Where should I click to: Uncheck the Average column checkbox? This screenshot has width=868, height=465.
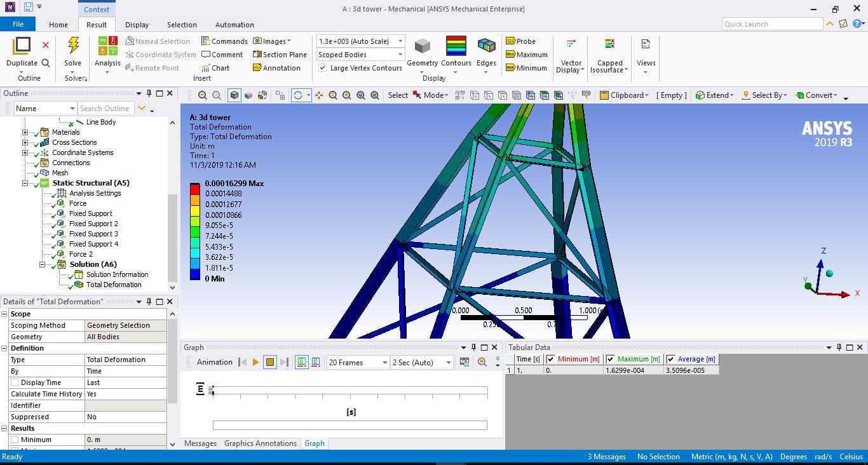(670, 359)
